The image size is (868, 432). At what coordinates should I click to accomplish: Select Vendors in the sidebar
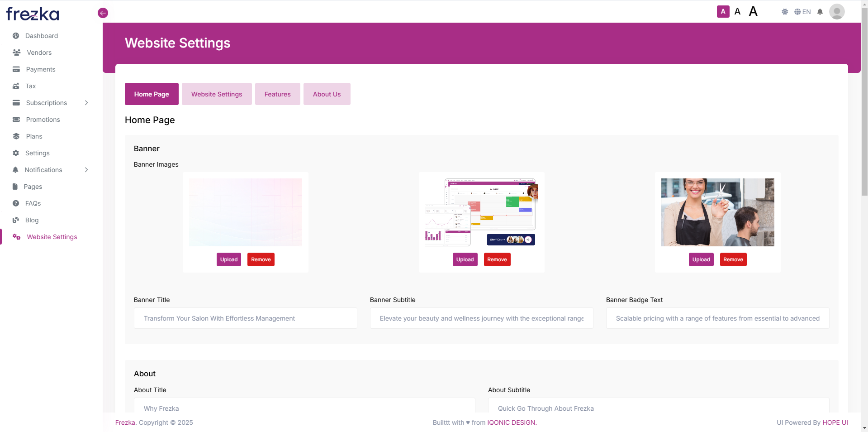pos(39,53)
